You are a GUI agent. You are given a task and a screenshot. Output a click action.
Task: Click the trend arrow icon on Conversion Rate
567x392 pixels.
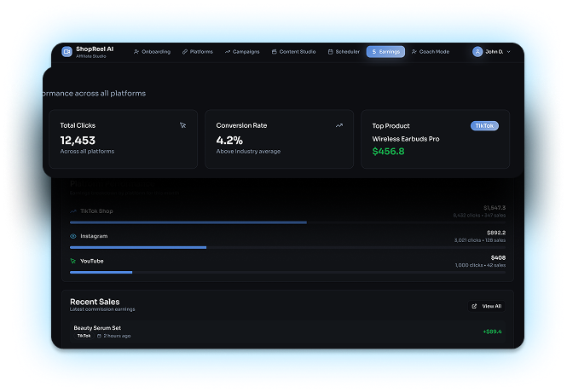[x=338, y=125]
